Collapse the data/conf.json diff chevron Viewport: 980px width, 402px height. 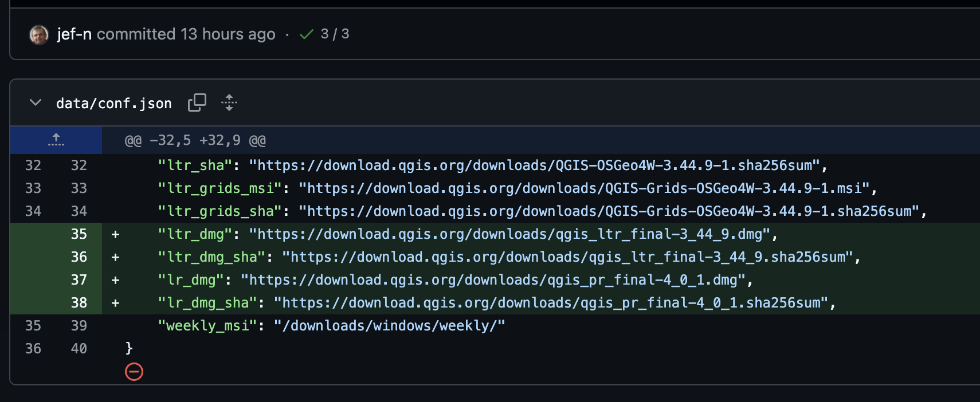point(36,103)
